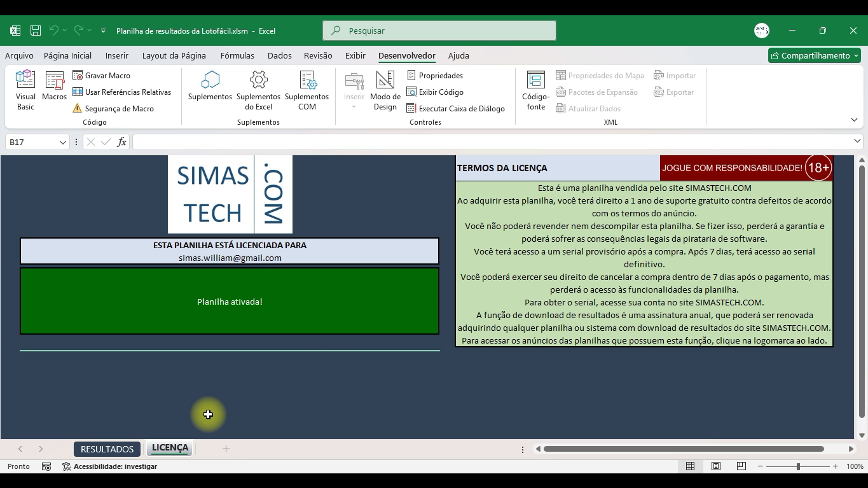Switch to the Página Inicial tab
Viewport: 868px width, 488px height.
tap(67, 55)
